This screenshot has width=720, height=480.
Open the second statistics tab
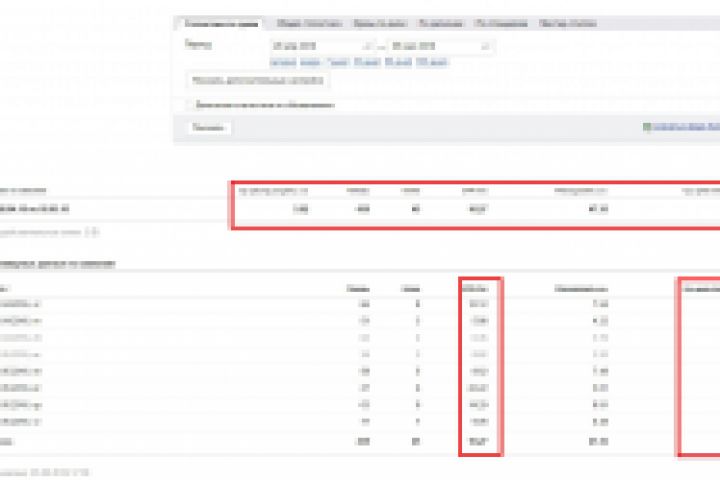tap(309, 23)
